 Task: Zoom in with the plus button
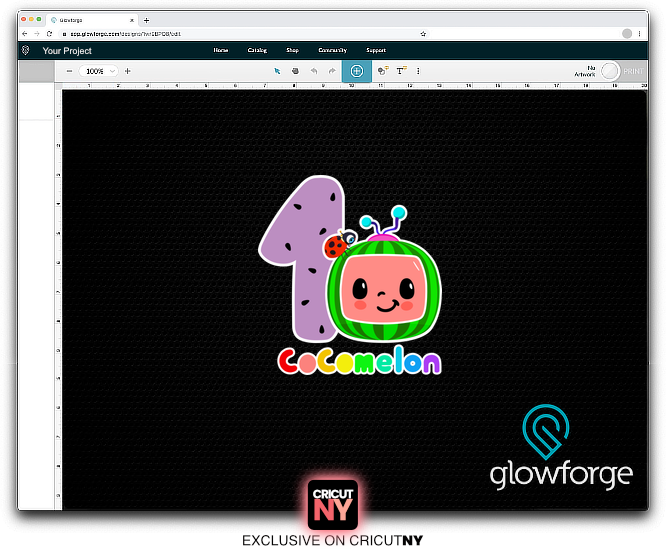point(127,71)
